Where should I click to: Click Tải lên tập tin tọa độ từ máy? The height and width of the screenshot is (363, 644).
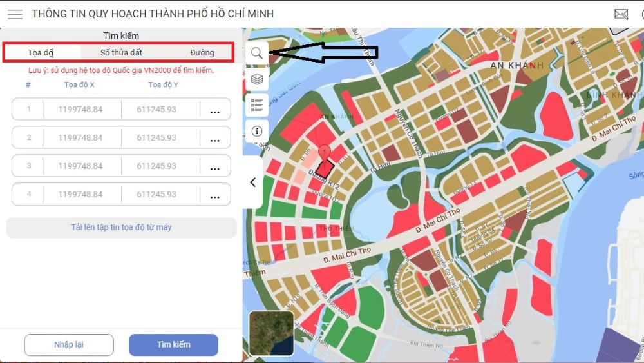(121, 228)
